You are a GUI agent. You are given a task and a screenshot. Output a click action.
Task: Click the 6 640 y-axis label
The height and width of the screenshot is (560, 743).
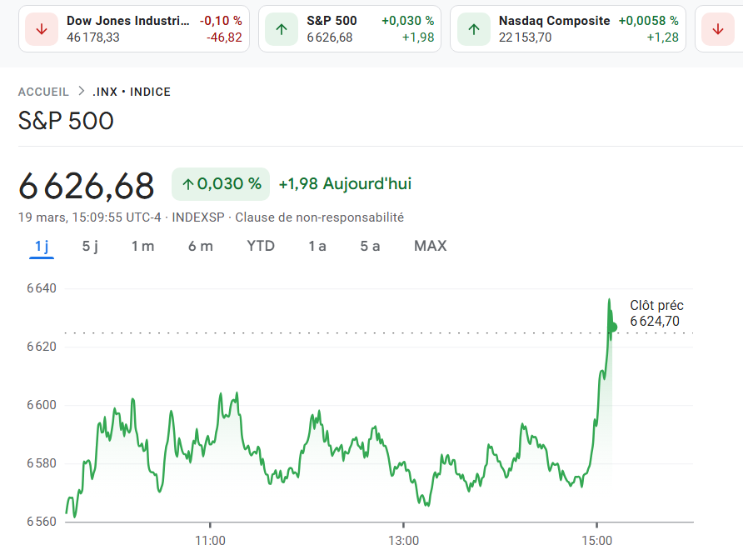41,288
